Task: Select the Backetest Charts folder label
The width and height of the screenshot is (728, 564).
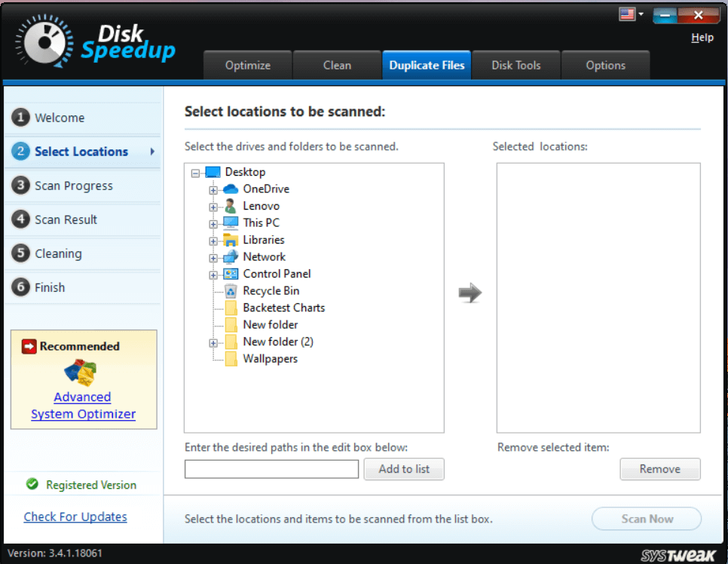Action: click(283, 308)
